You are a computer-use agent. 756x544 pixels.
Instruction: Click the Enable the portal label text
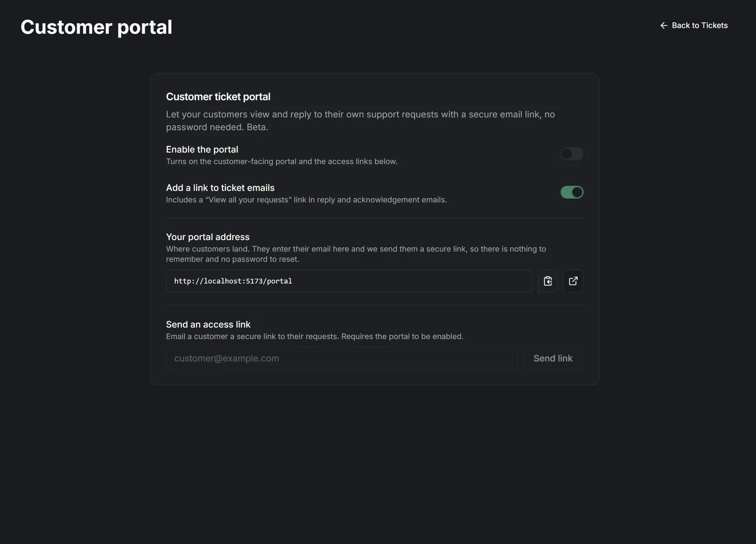(202, 149)
